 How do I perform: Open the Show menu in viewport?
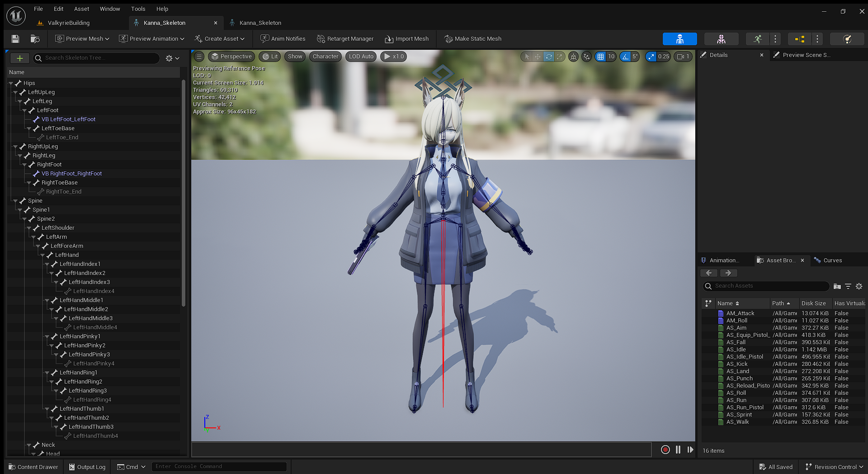tap(295, 57)
